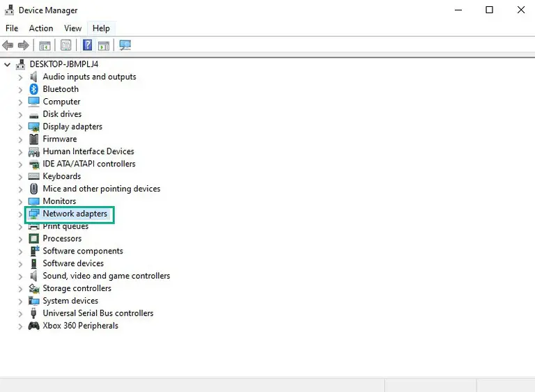Click the IDE ATA/ATAPI controllers icon
Image resolution: width=535 pixels, height=392 pixels.
(33, 164)
